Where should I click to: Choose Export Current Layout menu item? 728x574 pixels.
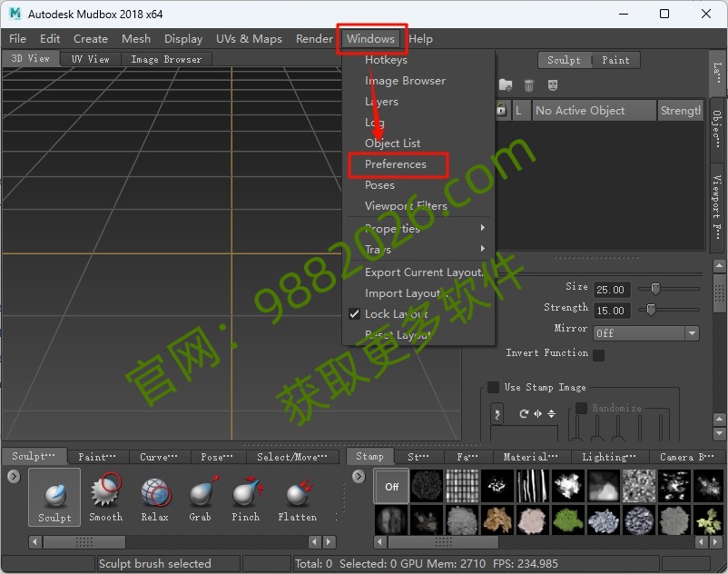[x=418, y=272]
